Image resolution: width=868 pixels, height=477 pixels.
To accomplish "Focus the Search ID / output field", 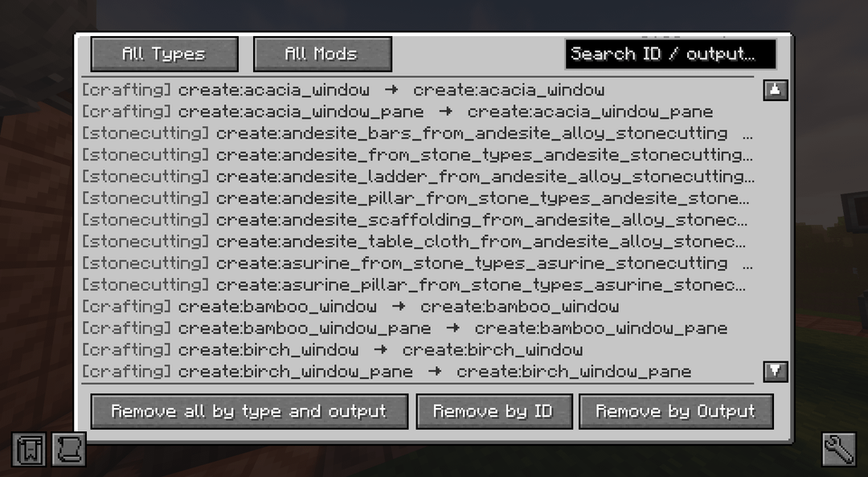I will [671, 55].
